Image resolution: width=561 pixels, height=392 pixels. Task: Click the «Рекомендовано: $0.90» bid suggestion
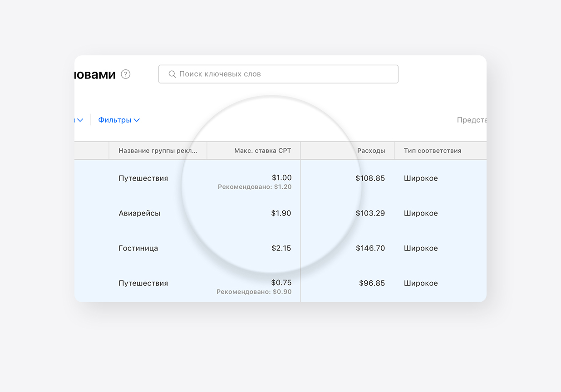coord(254,292)
